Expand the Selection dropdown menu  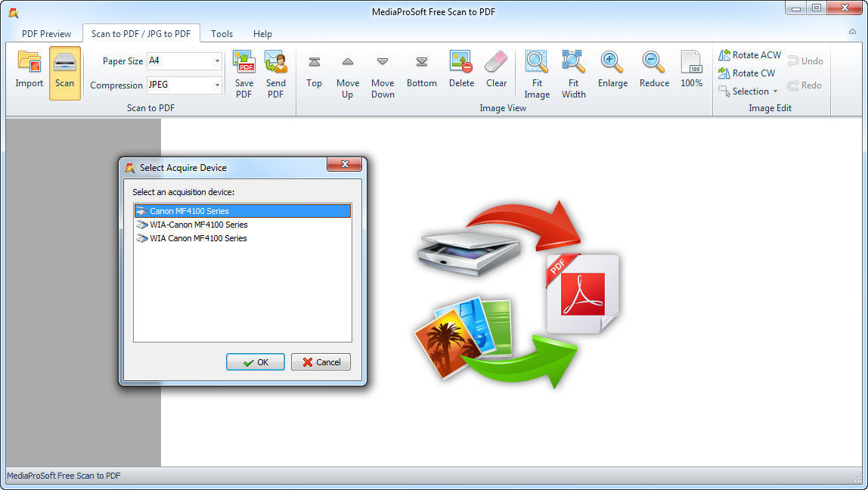[775, 91]
